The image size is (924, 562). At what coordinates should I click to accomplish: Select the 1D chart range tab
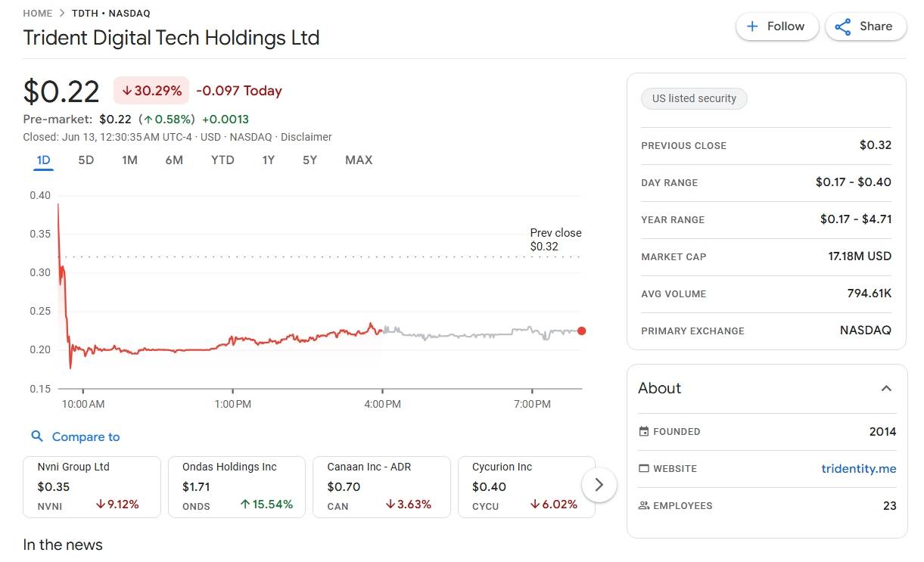pyautogui.click(x=43, y=160)
